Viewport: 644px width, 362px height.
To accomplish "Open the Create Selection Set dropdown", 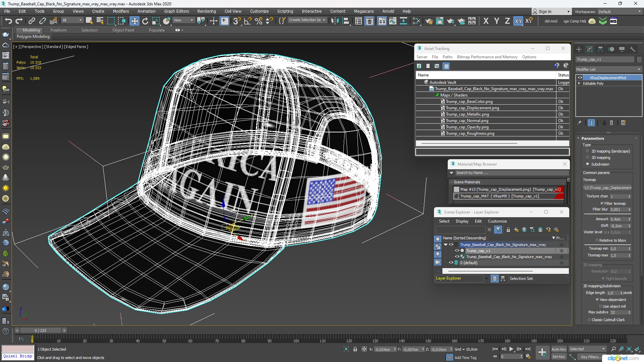I will pyautogui.click(x=307, y=20).
